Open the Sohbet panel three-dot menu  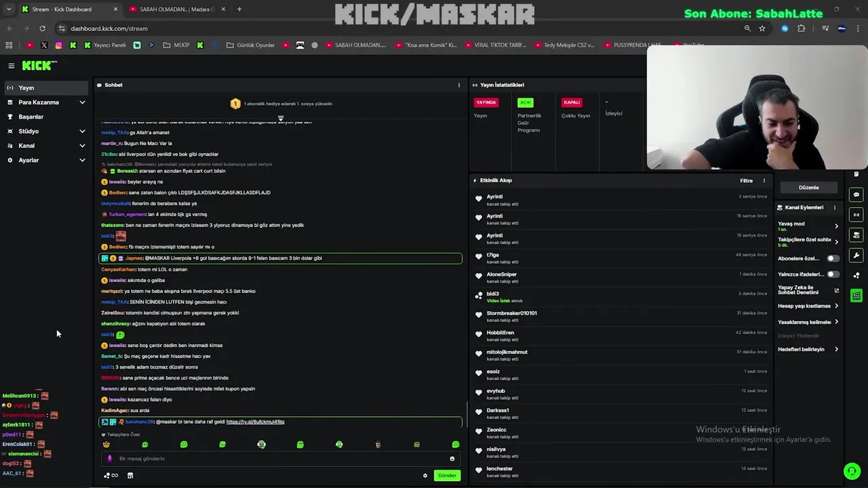pyautogui.click(x=458, y=85)
